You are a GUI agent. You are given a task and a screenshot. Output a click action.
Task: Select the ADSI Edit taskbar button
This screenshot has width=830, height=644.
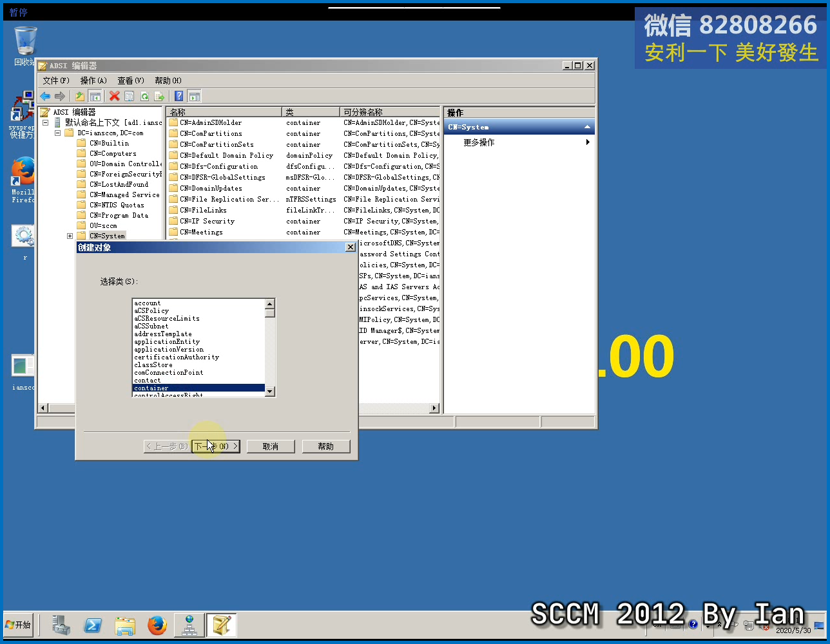(221, 625)
